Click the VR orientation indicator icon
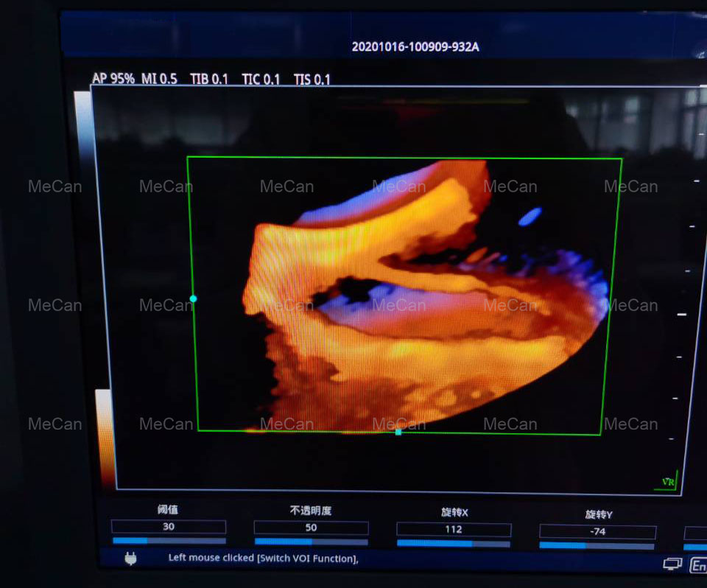The height and width of the screenshot is (588, 707). pyautogui.click(x=668, y=481)
